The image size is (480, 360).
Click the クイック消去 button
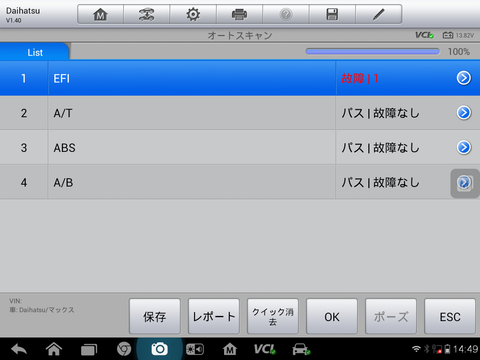point(273,316)
